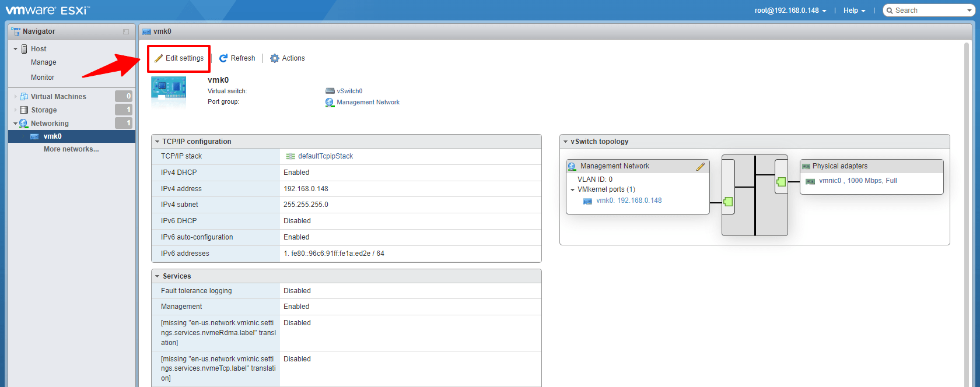Click VLAN ID: 0 in topology
The width and height of the screenshot is (980, 387).
595,180
